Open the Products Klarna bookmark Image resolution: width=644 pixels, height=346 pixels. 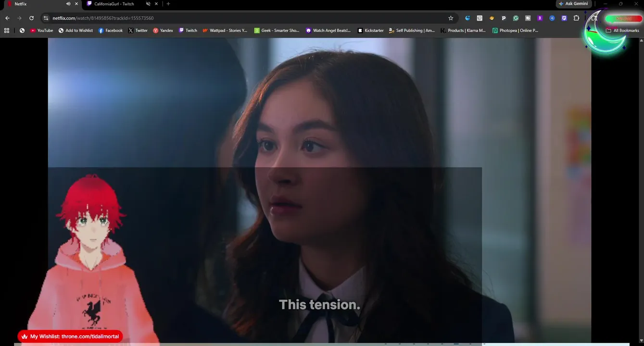coord(463,30)
